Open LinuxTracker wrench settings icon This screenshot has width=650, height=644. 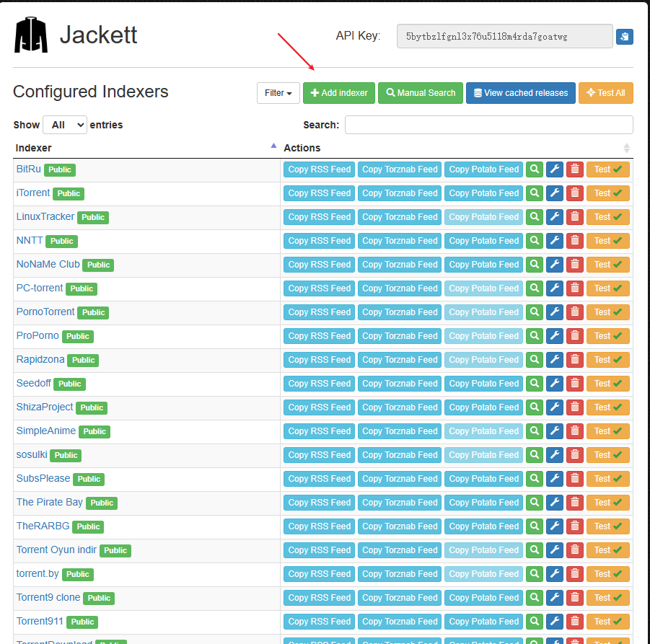555,217
